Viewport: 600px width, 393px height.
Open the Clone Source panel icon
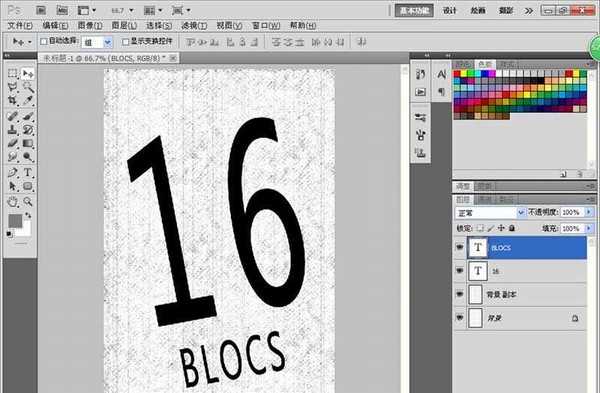pos(421,153)
